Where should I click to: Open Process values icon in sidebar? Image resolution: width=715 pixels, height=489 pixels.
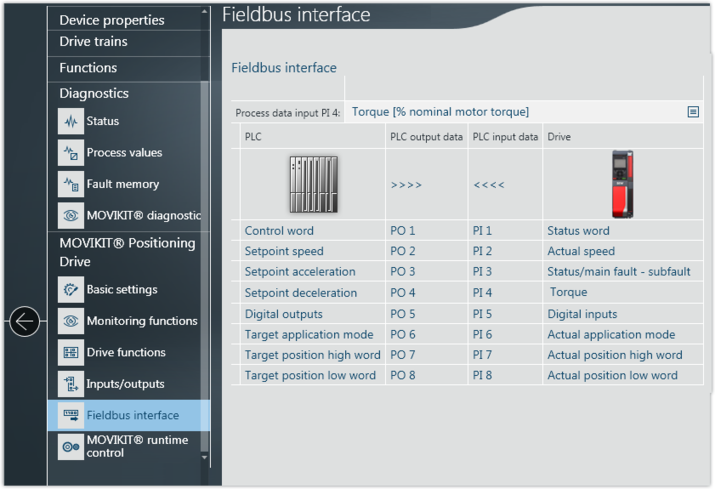[x=70, y=153]
